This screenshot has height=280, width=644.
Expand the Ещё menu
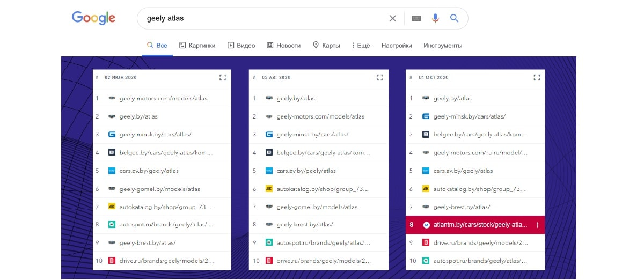[x=361, y=46]
